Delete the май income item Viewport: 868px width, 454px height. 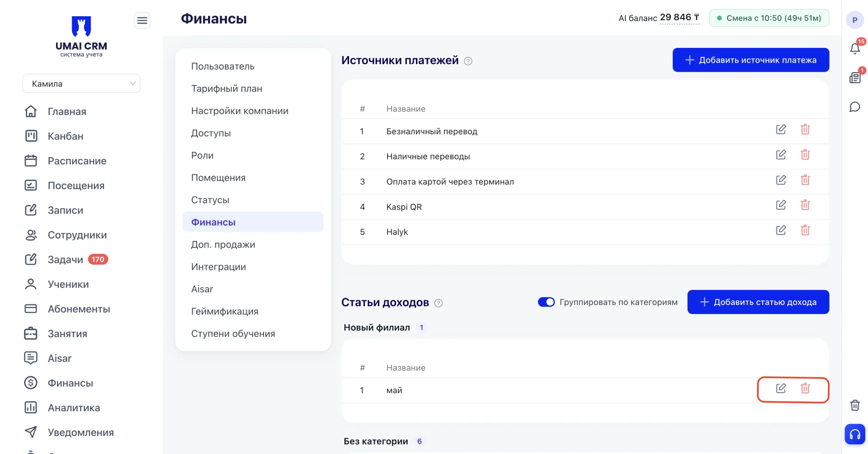[805, 388]
